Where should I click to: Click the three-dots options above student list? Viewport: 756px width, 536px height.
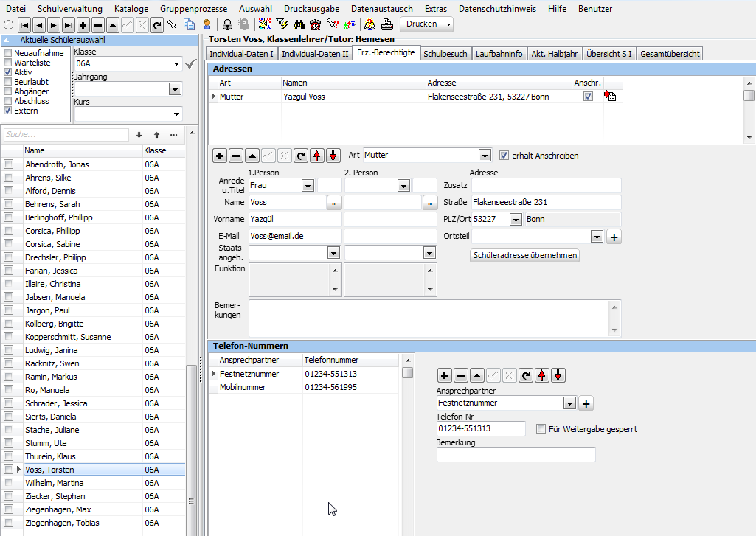[x=174, y=135]
